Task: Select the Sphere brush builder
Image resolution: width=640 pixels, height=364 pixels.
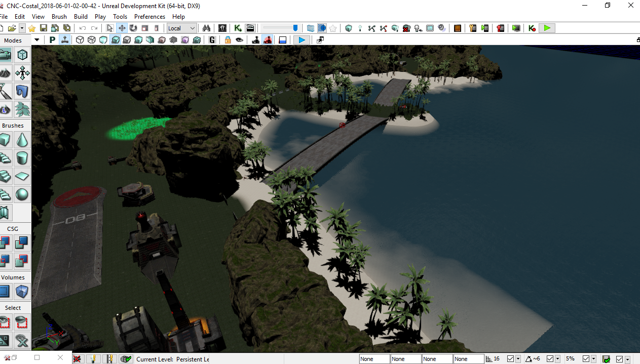Action: [22, 194]
